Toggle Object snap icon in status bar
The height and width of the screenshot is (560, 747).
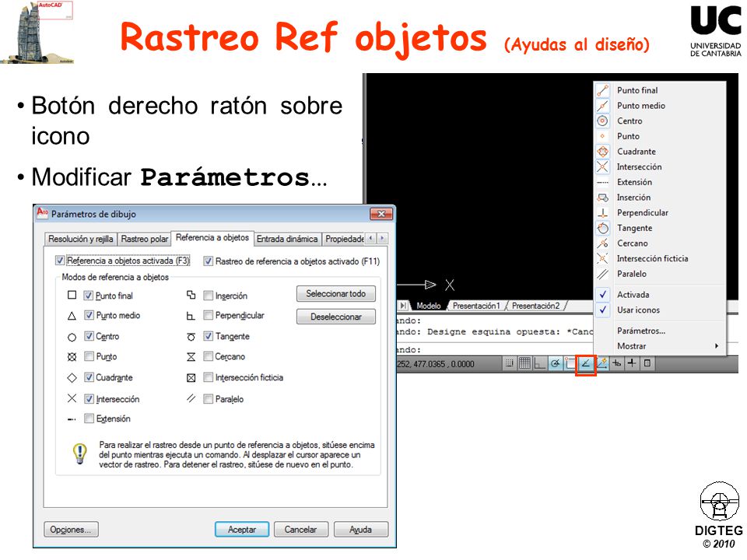570,364
